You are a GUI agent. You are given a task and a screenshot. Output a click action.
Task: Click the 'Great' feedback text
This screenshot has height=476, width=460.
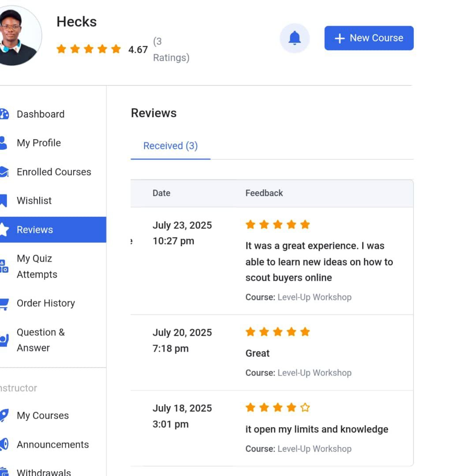[x=258, y=353]
